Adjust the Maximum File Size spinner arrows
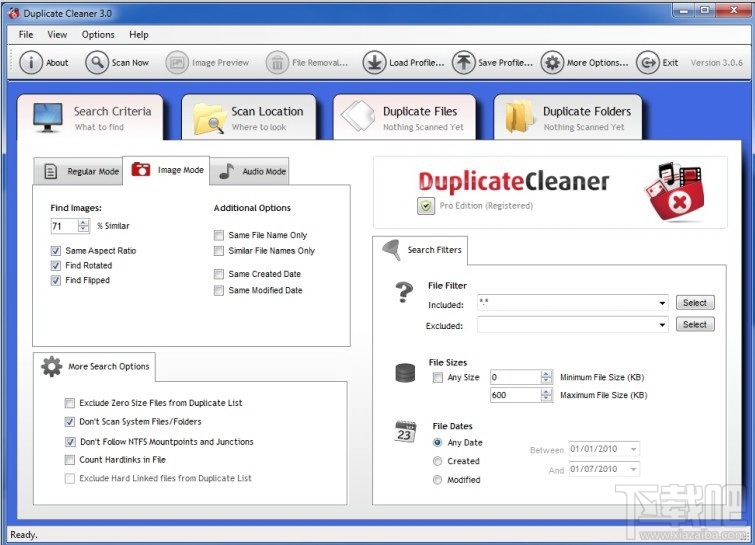Viewport: 755px width, 545px height. pos(546,395)
